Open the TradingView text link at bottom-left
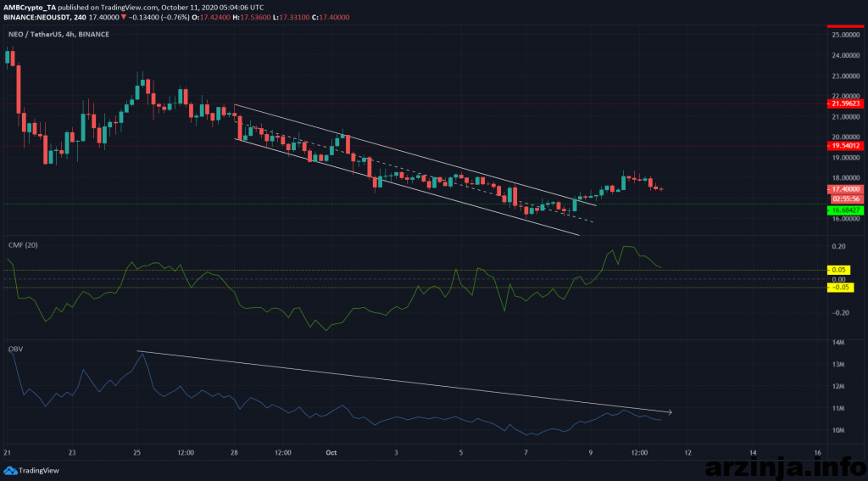 [39, 470]
